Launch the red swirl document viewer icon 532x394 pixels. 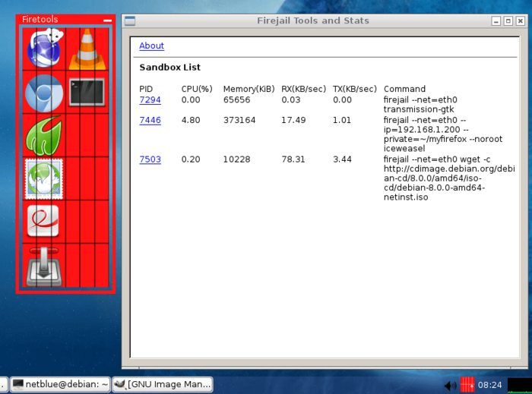point(43,221)
